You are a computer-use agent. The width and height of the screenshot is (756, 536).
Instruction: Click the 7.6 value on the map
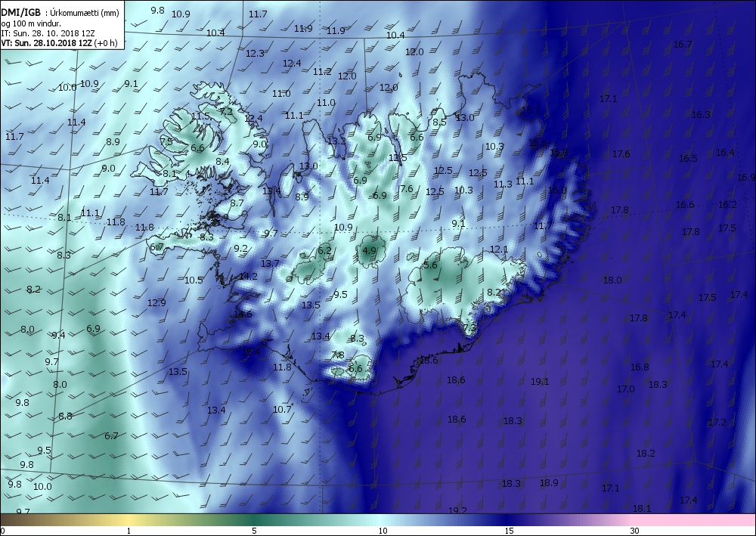coord(407,189)
